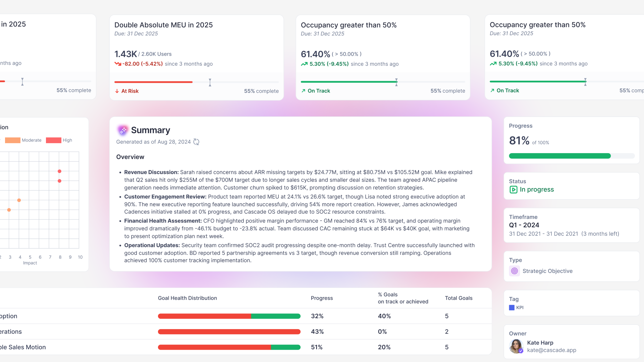Click the Total Goals column header
This screenshot has height=362, width=644.
pos(459,298)
